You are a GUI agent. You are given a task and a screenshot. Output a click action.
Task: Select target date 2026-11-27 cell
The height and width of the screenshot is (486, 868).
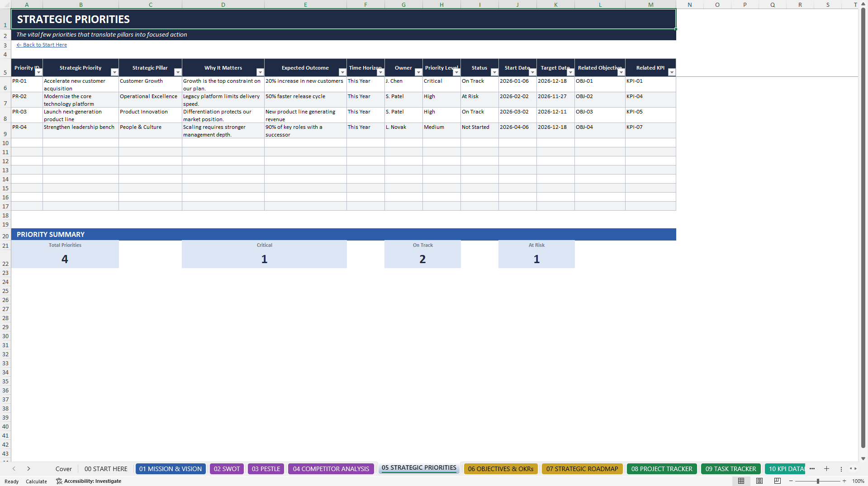point(555,100)
